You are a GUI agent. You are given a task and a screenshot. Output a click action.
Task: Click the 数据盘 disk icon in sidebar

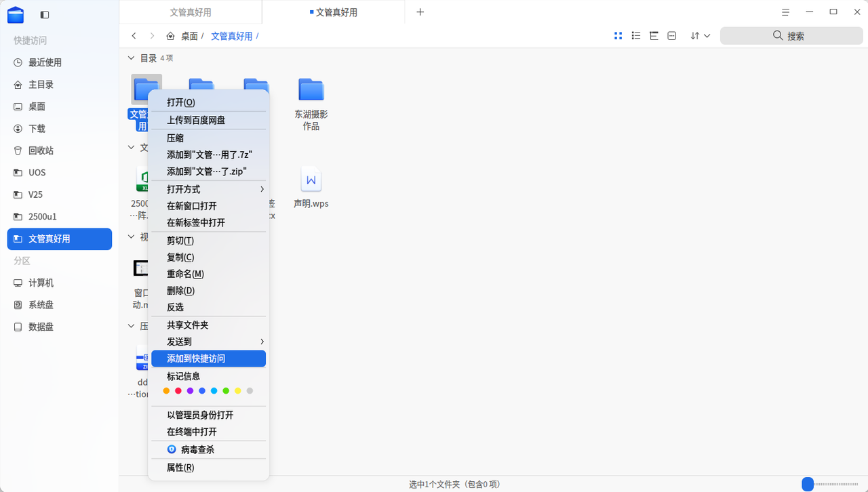[x=18, y=327]
